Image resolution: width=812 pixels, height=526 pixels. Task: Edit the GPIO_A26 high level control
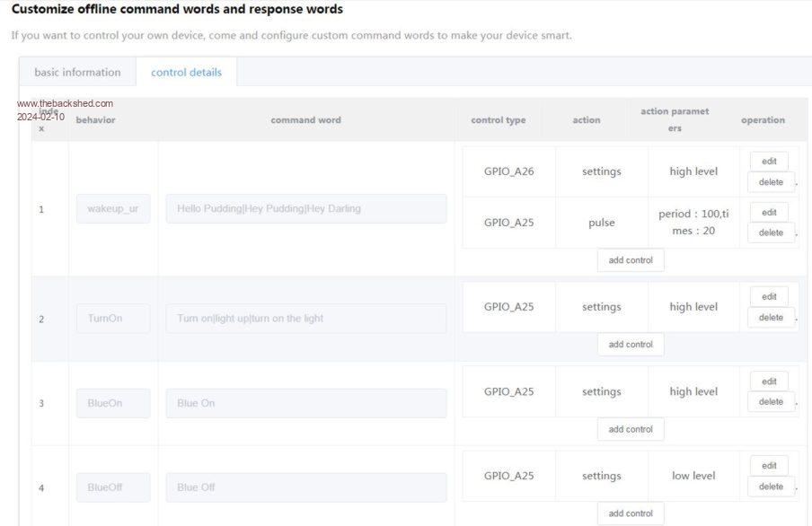[769, 162]
